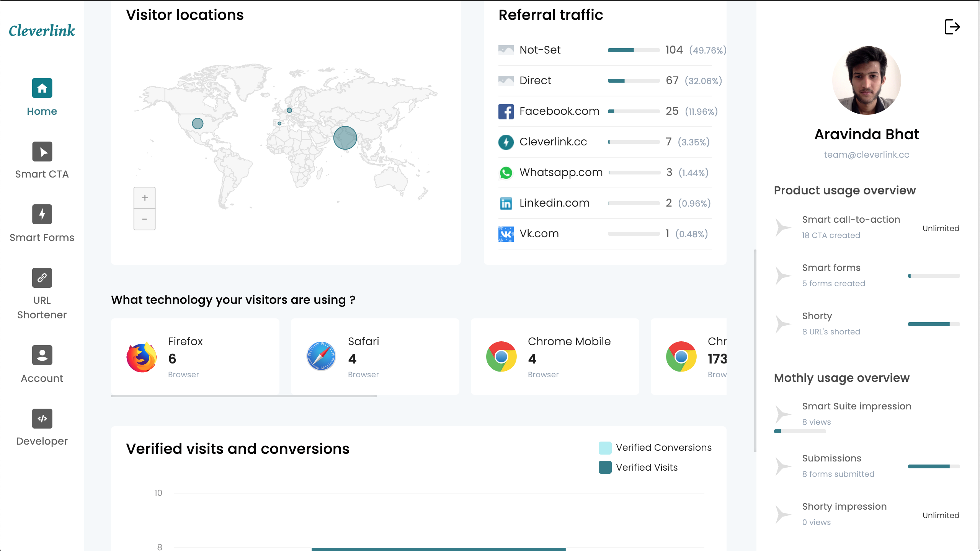The width and height of the screenshot is (980, 551).
Task: Click the Facebook.com referral icon
Action: (506, 111)
